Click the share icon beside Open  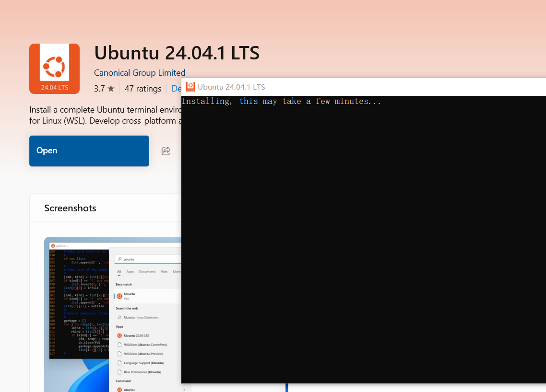[166, 151]
